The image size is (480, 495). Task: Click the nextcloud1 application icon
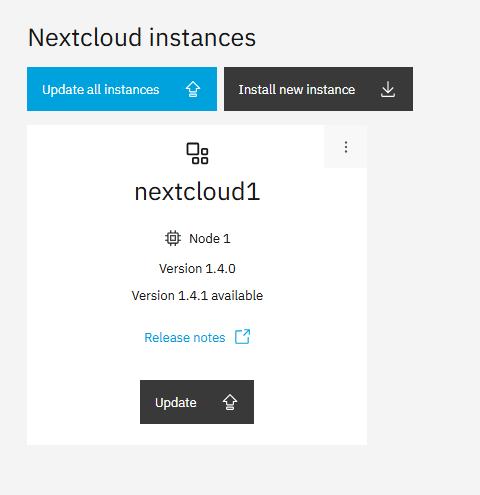point(197,153)
